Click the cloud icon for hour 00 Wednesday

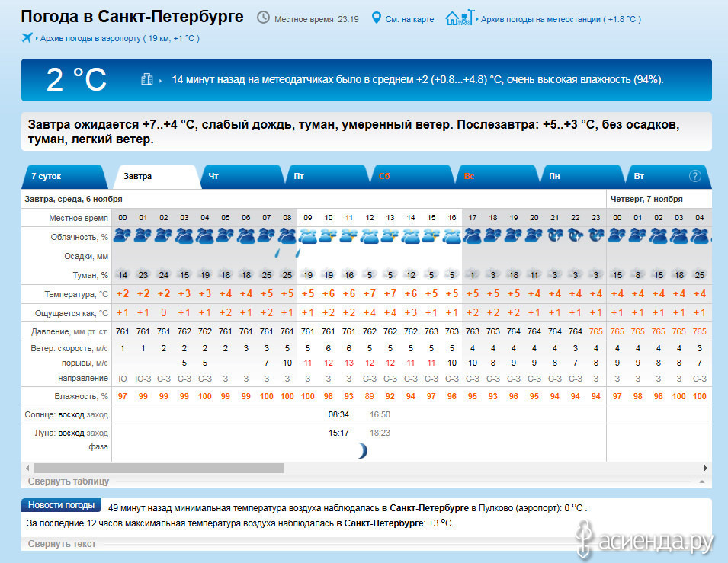(122, 235)
